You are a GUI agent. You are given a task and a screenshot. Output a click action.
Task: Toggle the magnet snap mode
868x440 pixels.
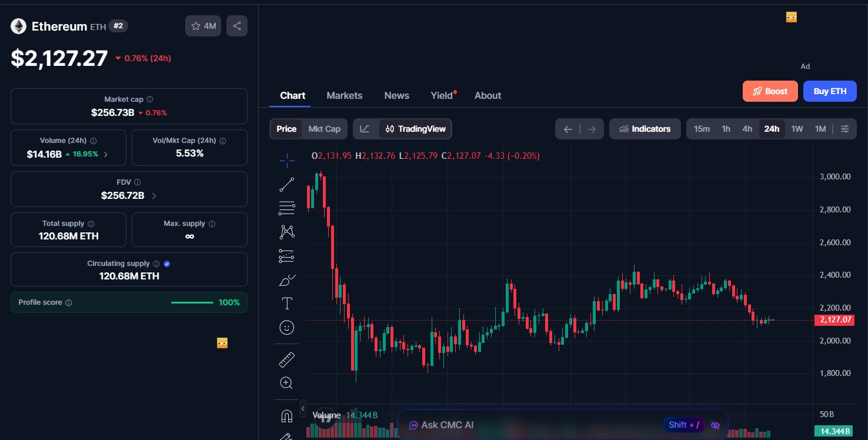pos(287,416)
